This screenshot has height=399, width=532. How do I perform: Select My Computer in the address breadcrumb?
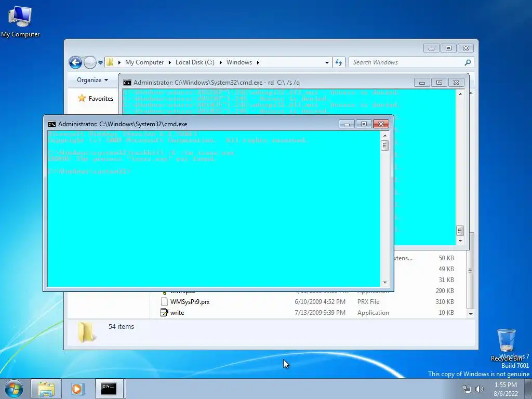tap(144, 62)
